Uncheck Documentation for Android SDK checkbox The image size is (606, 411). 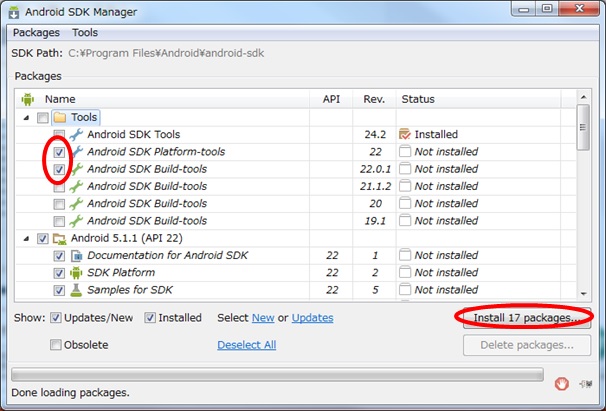pyautogui.click(x=59, y=256)
